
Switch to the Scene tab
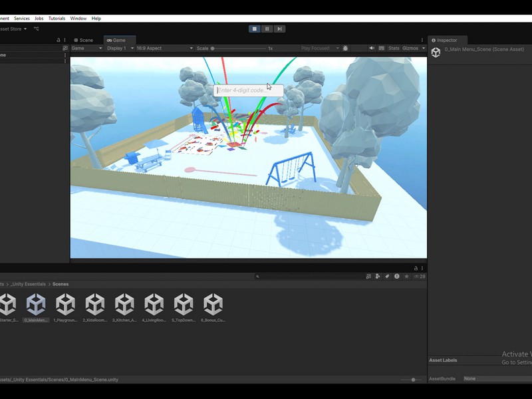[x=84, y=40]
